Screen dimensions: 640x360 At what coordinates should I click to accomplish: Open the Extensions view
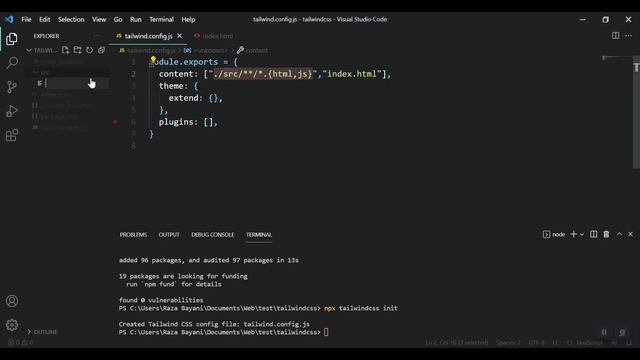click(12, 135)
